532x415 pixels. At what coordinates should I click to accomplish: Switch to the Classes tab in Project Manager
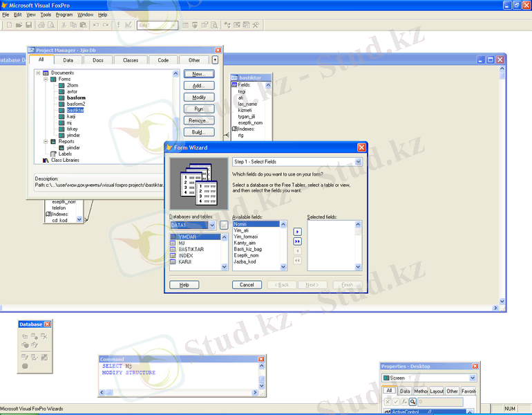coord(131,60)
